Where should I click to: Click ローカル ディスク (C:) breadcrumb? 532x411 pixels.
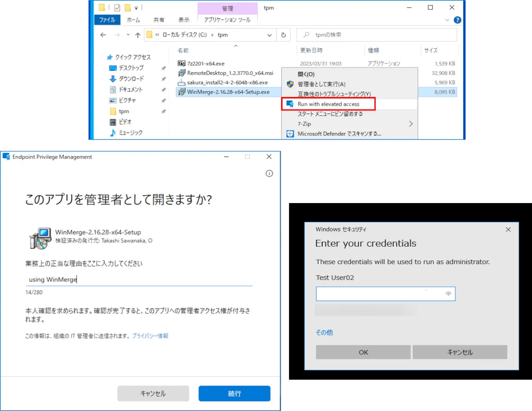tap(185, 35)
